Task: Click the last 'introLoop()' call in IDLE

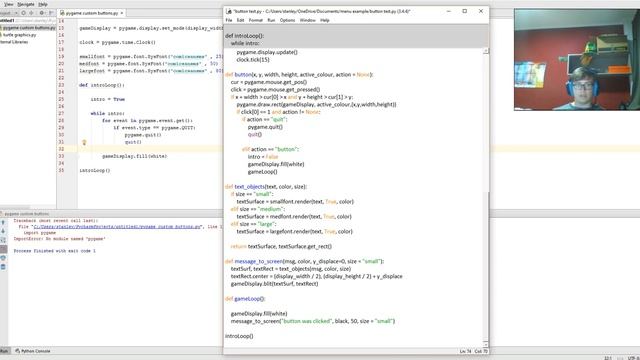Action: coord(239,336)
